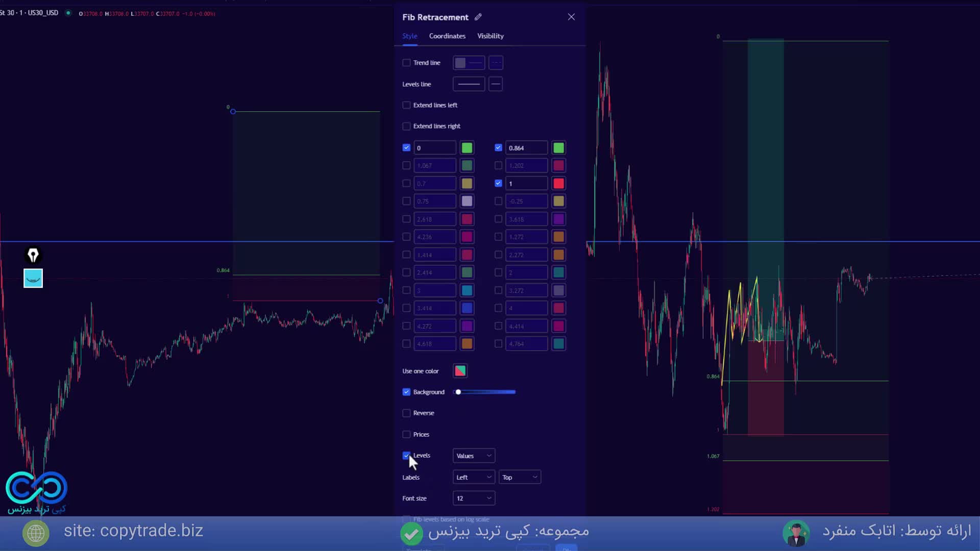Open the Font size 12 dropdown
This screenshot has height=551, width=980.
474,498
